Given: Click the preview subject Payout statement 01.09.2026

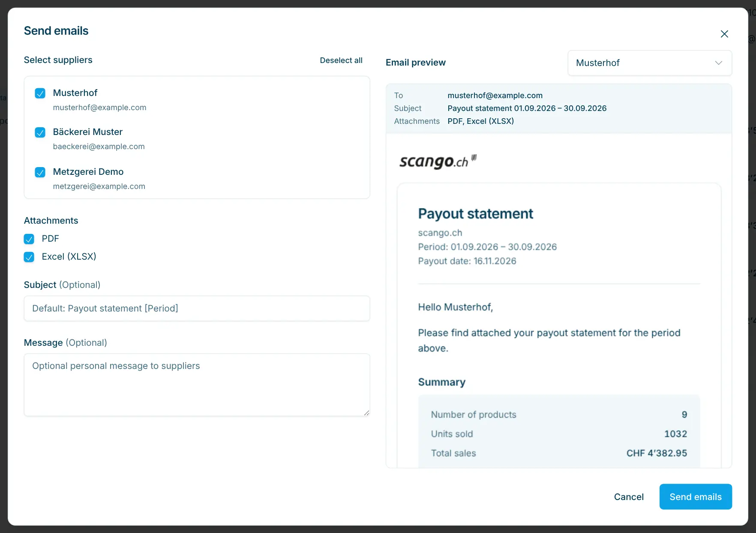Looking at the screenshot, I should [527, 108].
